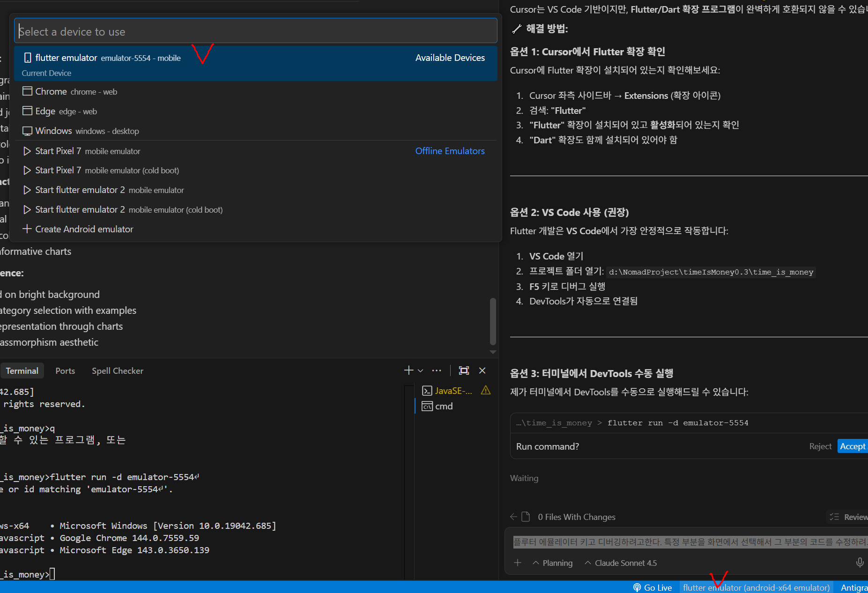Click the project path code snippet
868x593 pixels.
point(711,272)
